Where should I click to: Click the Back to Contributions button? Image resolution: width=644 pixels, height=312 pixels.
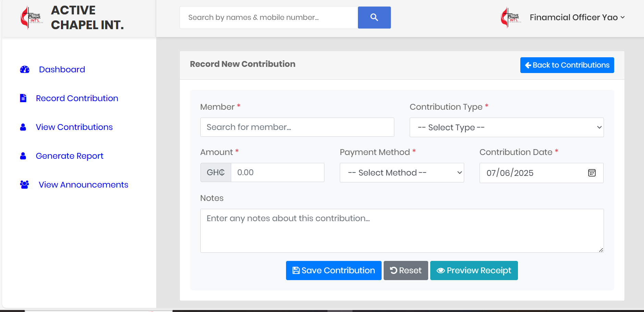[x=567, y=65]
